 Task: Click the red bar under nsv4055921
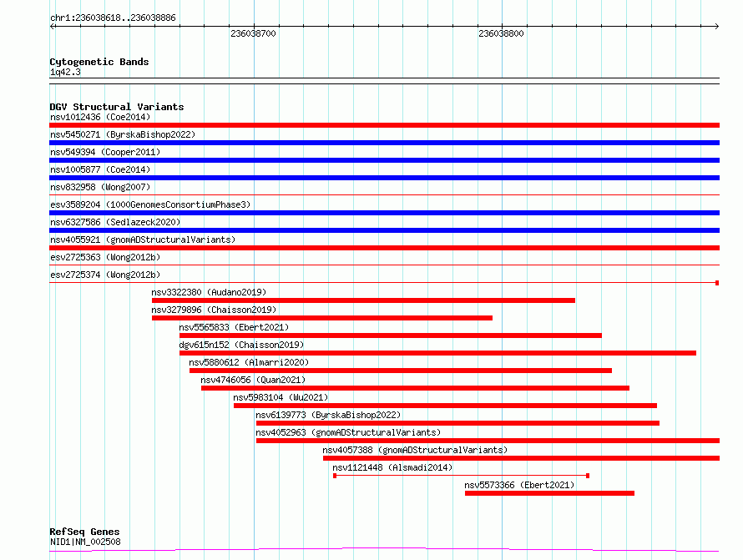(384, 248)
